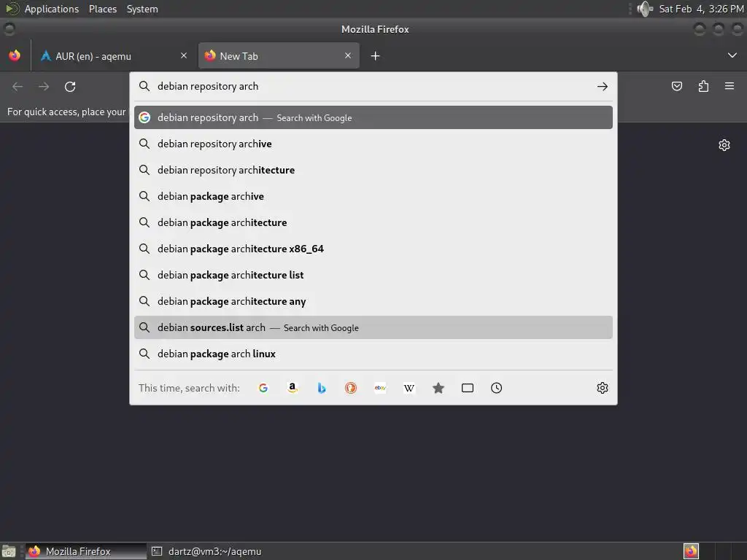Open Firefox View pinned icon
The height and width of the screenshot is (560, 747).
coord(15,55)
